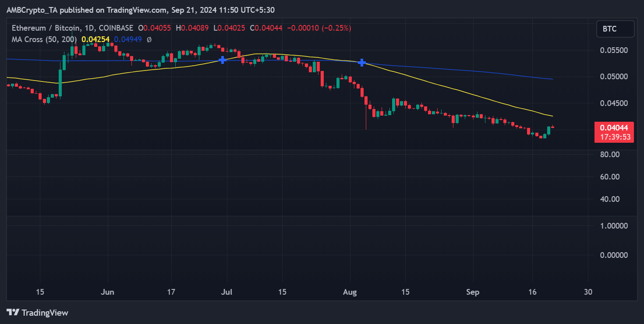Click the 16 date label on time axis
This screenshot has height=324, width=644.
(x=532, y=292)
